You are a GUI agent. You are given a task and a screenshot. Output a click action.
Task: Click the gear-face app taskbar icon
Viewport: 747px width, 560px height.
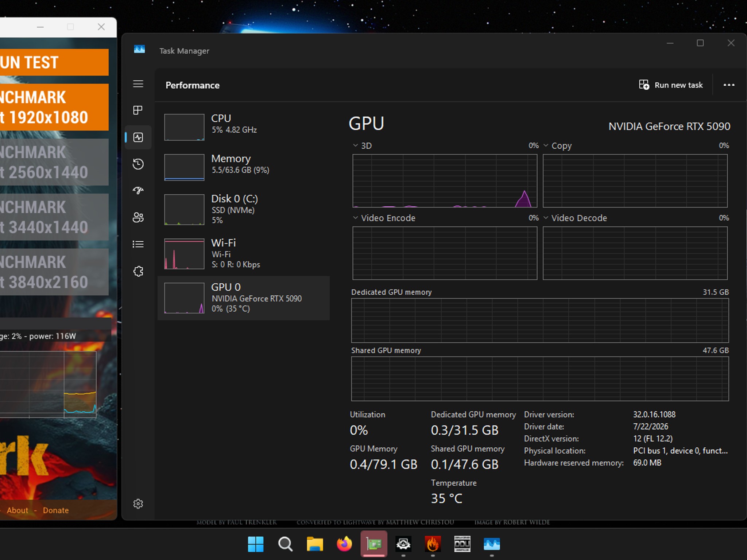click(x=403, y=544)
